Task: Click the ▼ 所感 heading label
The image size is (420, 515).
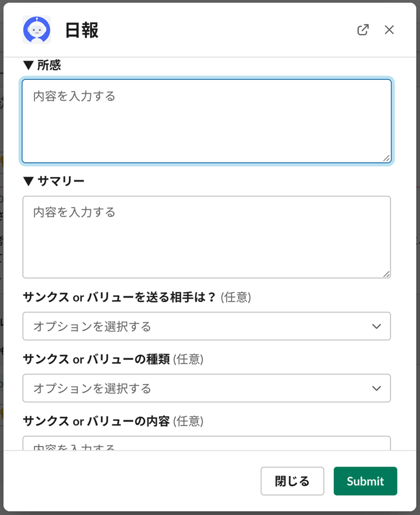Action: (42, 65)
